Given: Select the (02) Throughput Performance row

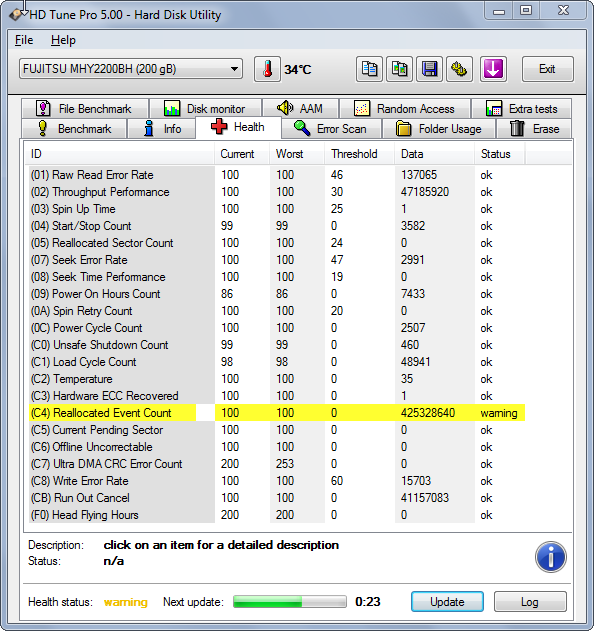Looking at the screenshot, I should pos(277,192).
